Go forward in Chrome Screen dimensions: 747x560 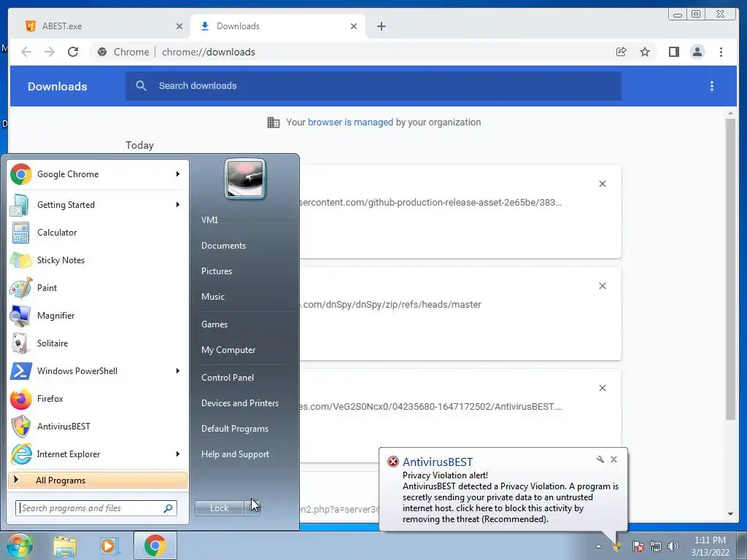(x=50, y=52)
